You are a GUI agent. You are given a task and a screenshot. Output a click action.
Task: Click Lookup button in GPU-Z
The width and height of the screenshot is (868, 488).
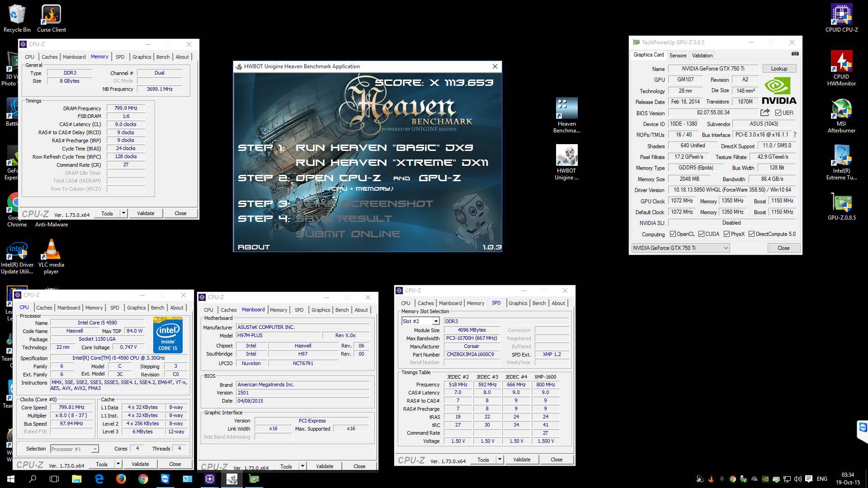click(779, 69)
